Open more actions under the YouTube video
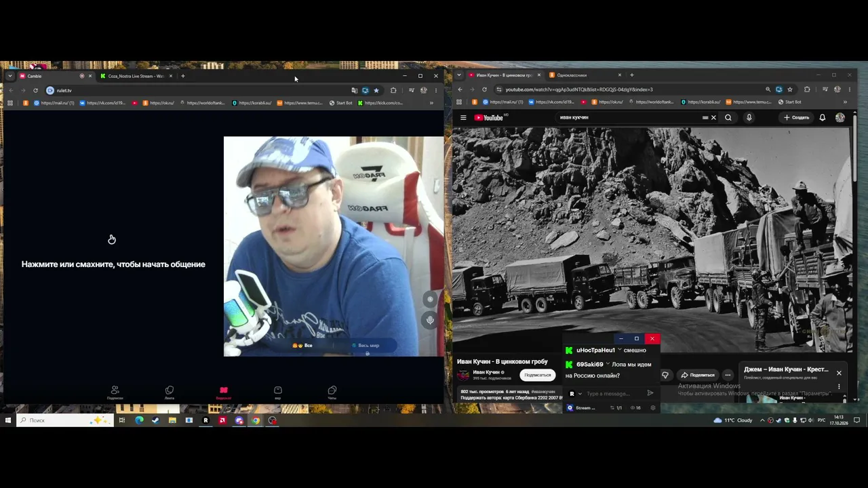Image resolution: width=868 pixels, height=488 pixels. (x=728, y=375)
